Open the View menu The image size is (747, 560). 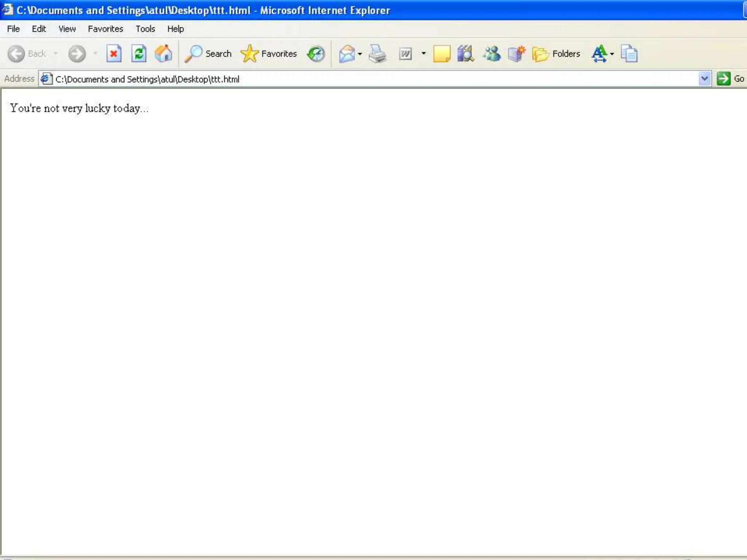[x=67, y=29]
